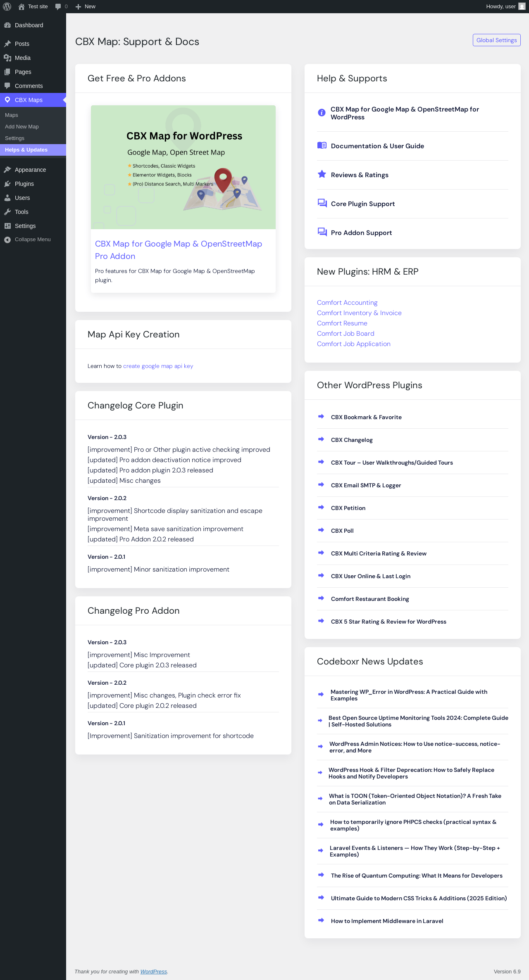
Task: Click the Users person icon
Action: click(x=7, y=198)
